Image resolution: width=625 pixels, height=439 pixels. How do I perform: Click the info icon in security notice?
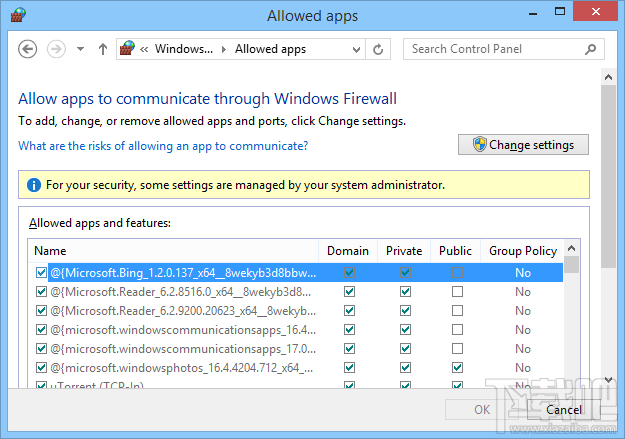34,185
